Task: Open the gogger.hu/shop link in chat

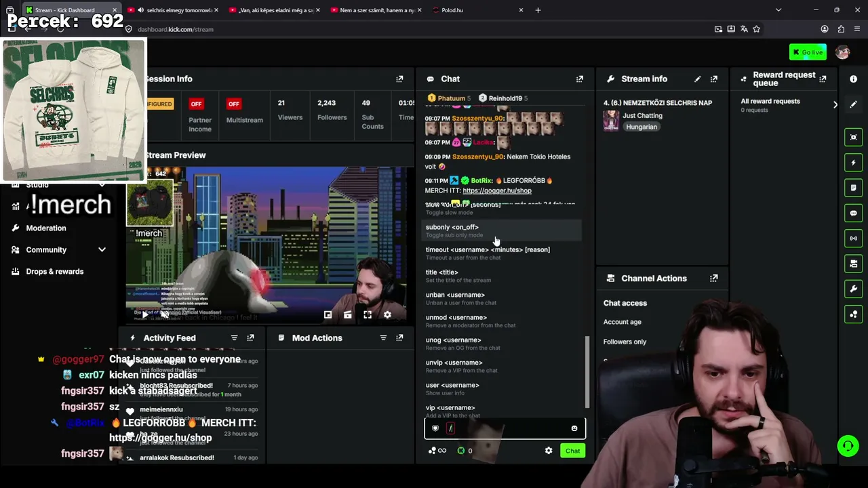Action: tap(497, 190)
